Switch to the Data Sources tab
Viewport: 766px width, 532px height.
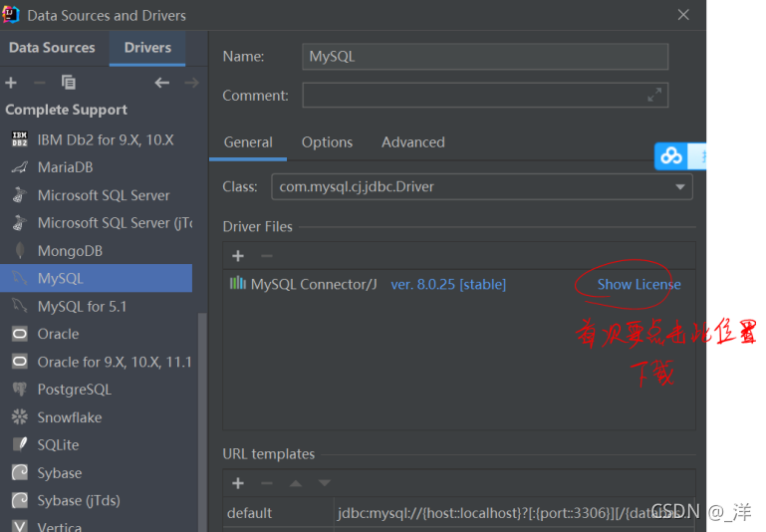coord(52,48)
